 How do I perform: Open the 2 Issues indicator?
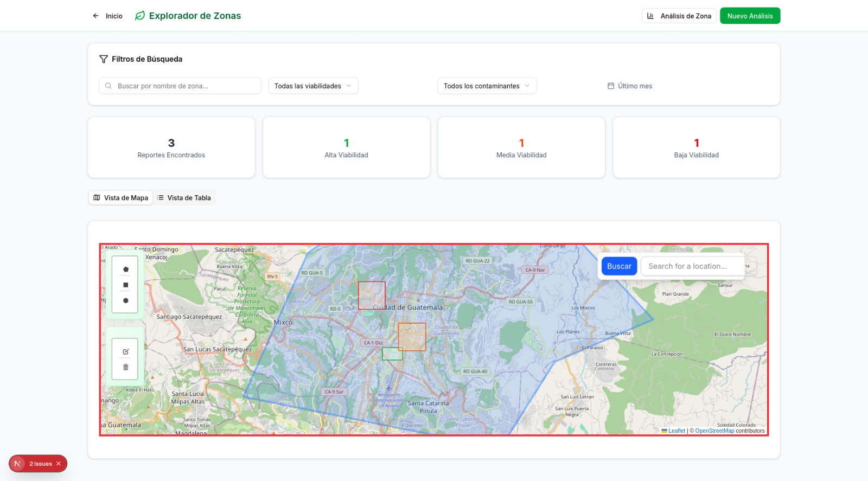[x=41, y=464]
